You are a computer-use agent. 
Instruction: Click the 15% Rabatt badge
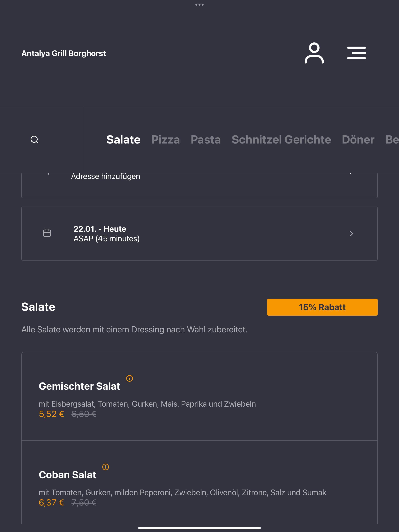[322, 307]
